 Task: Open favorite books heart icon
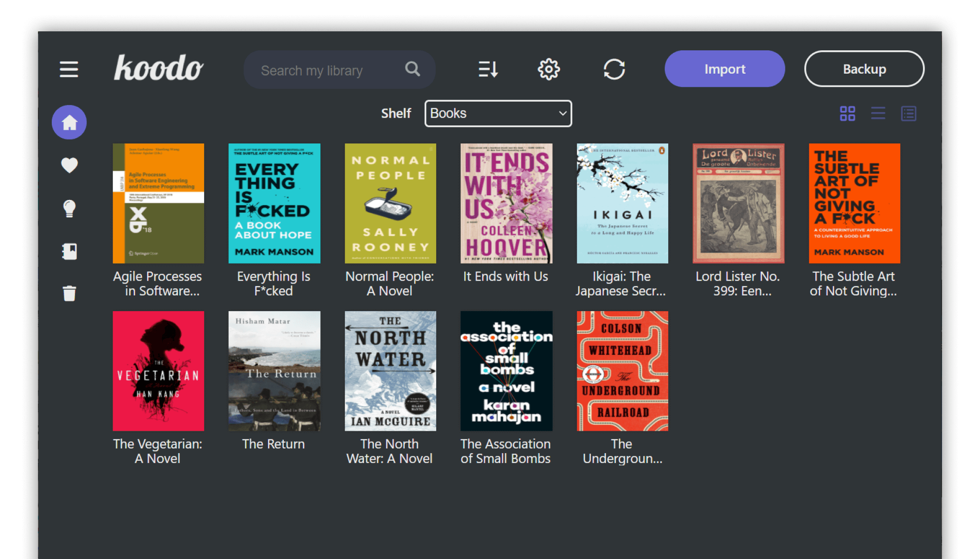pyautogui.click(x=69, y=165)
